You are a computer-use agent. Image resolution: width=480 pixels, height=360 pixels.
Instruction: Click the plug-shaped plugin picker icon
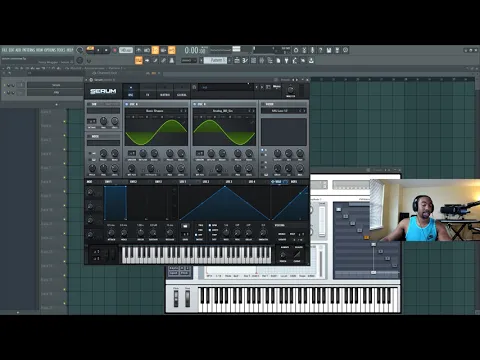tap(286, 61)
